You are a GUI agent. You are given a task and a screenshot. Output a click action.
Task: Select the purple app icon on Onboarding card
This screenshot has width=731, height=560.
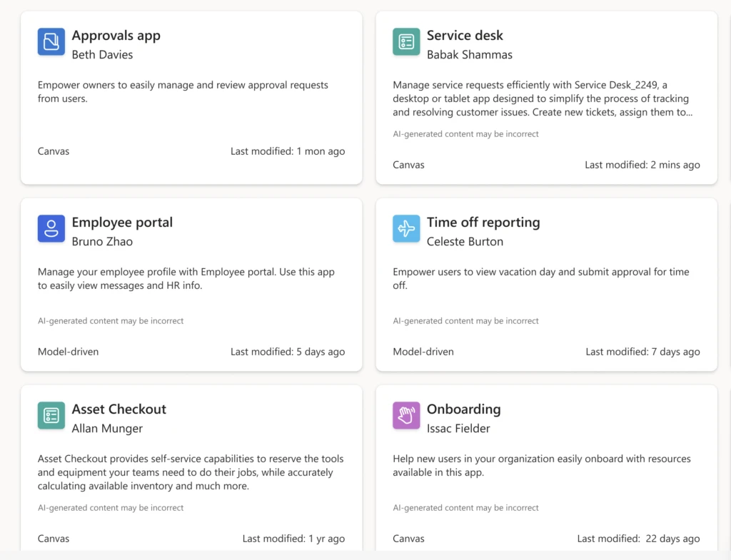point(405,416)
